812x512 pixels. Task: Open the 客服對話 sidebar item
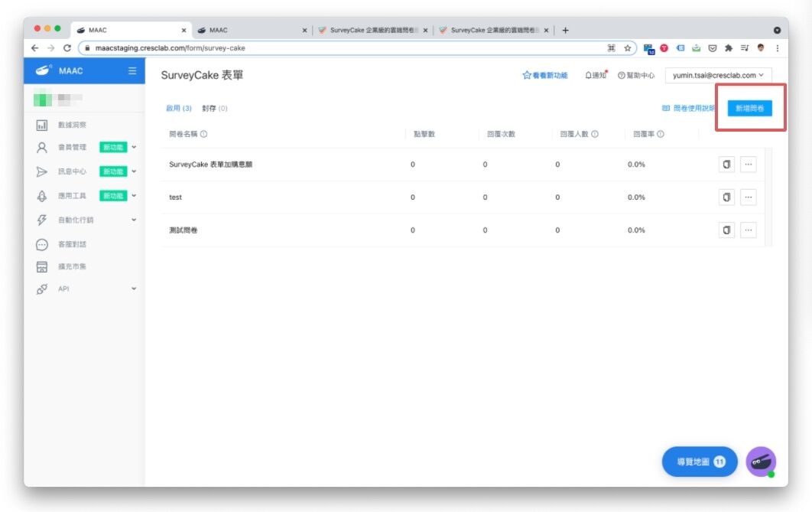73,245
